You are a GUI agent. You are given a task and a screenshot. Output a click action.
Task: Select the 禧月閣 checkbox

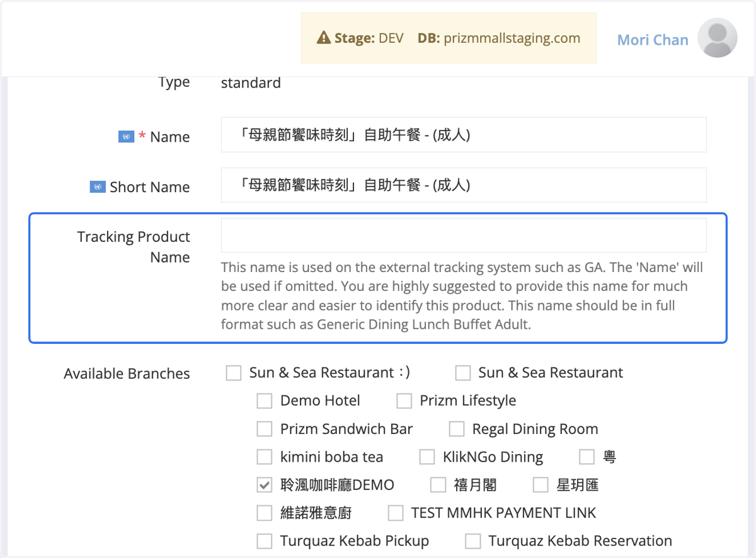(x=438, y=485)
